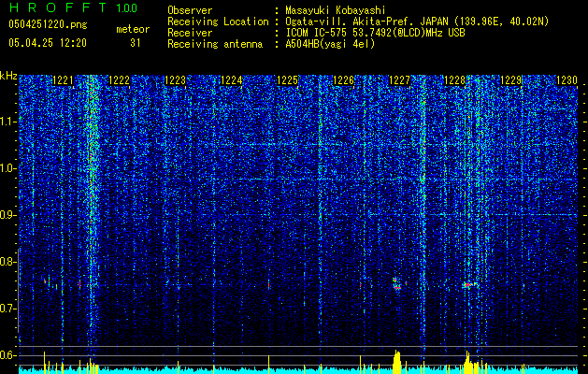Click the 1228 time marker
588x374 pixels.
[455, 80]
